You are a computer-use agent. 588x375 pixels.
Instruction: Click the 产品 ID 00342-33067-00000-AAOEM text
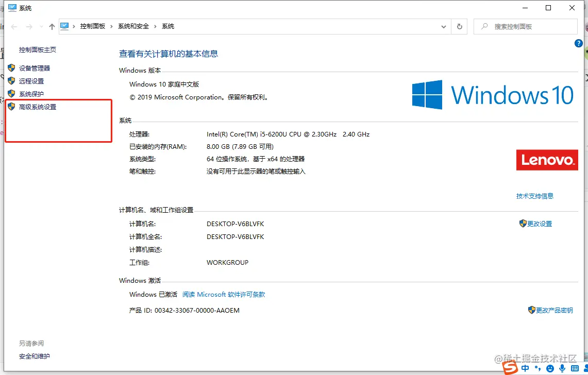[184, 311]
